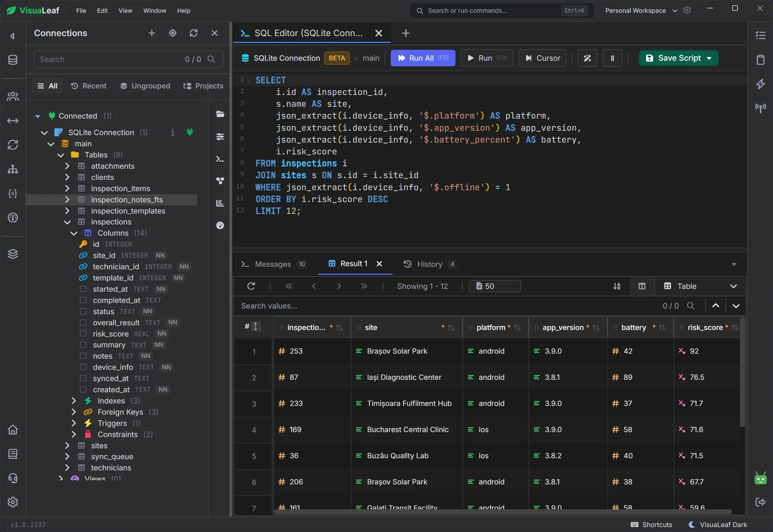Screen dimensions: 773x532
Task: Open the Table view mode dropdown
Action: (701, 286)
